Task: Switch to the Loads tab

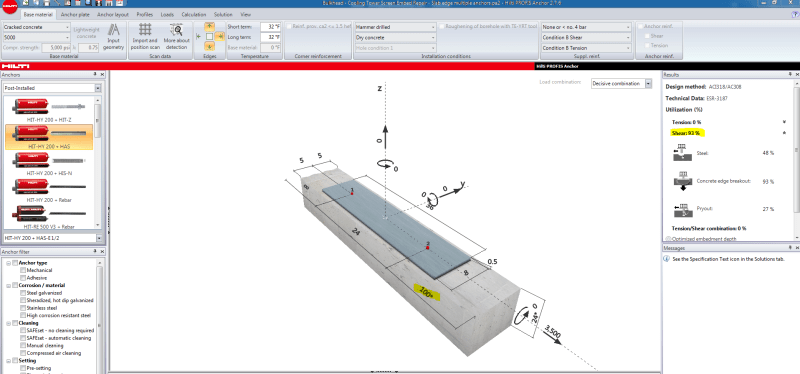Action: pos(167,15)
